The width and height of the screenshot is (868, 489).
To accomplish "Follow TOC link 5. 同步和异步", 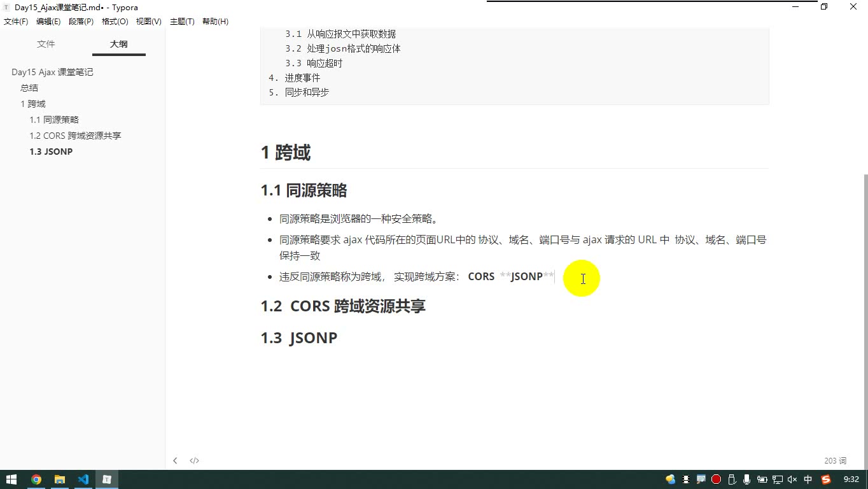I will point(298,92).
